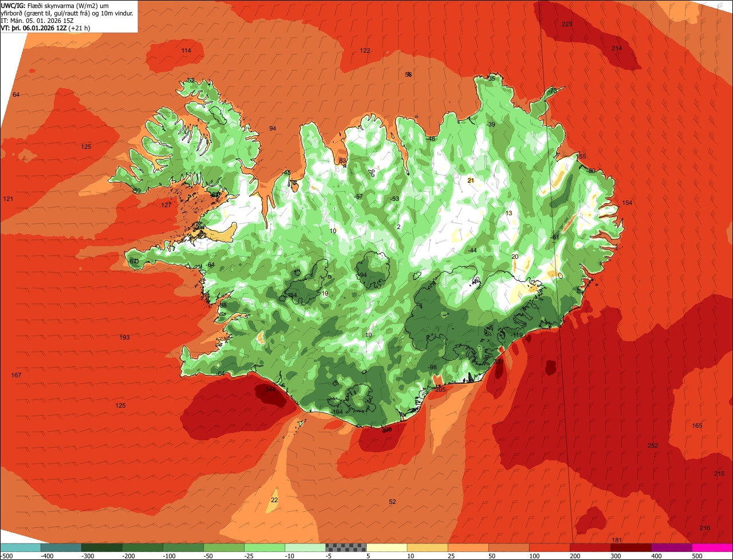Select the legend swatch between 200 and 300
Viewport: 733px width, 560px height.
tap(590, 548)
